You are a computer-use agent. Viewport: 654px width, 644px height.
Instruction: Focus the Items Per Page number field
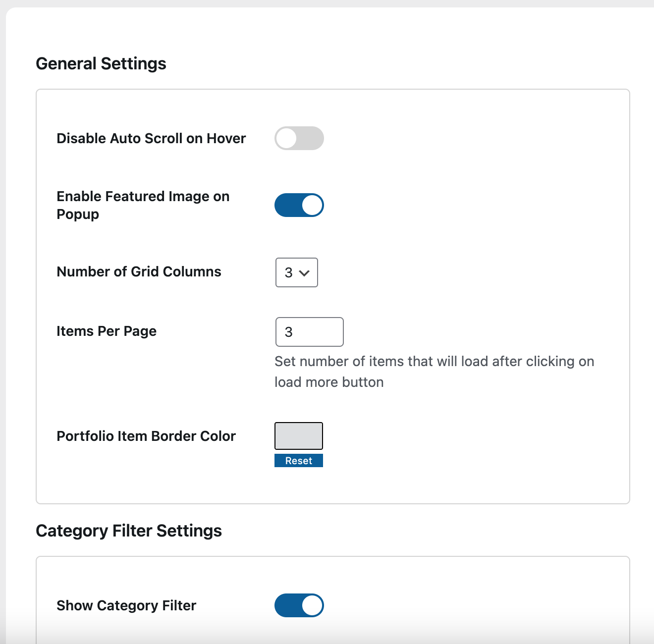pos(309,332)
